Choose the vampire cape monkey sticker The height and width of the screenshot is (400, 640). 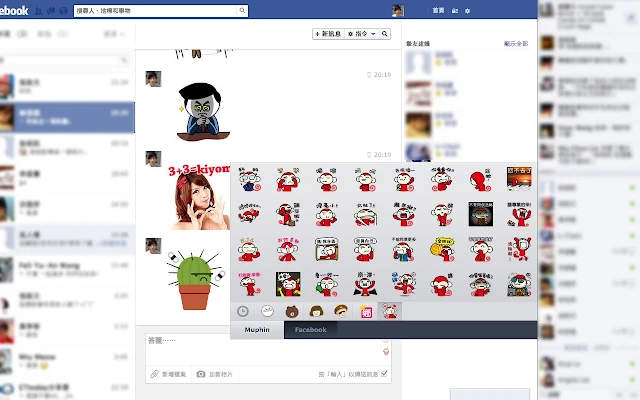[365, 284]
